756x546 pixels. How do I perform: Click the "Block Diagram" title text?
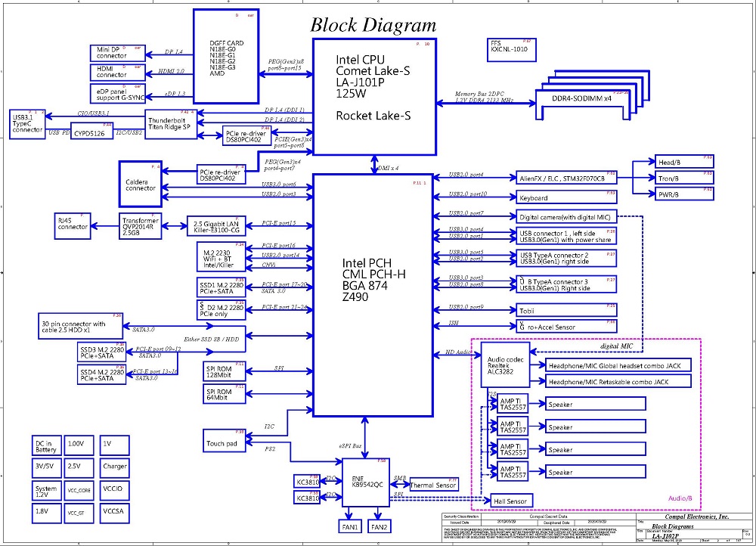click(x=373, y=25)
